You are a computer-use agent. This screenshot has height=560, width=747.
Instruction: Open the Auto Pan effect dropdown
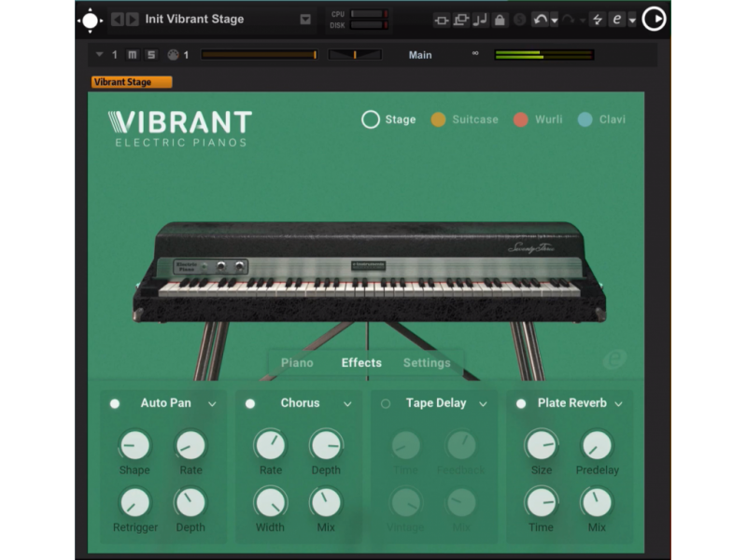pyautogui.click(x=212, y=404)
